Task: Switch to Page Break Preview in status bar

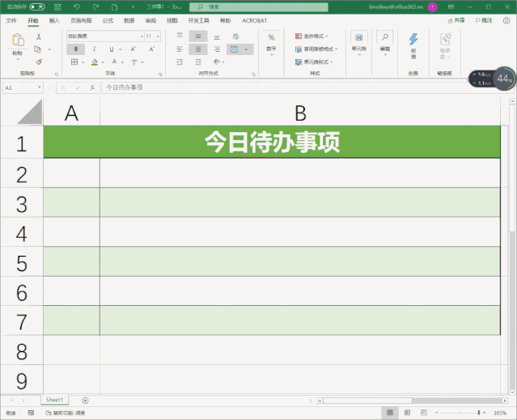Action: point(424,413)
